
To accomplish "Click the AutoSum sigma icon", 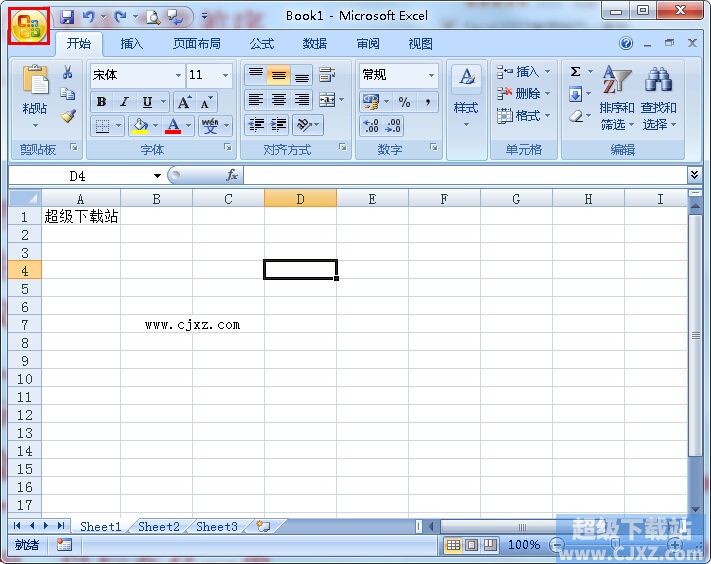I will pos(575,72).
